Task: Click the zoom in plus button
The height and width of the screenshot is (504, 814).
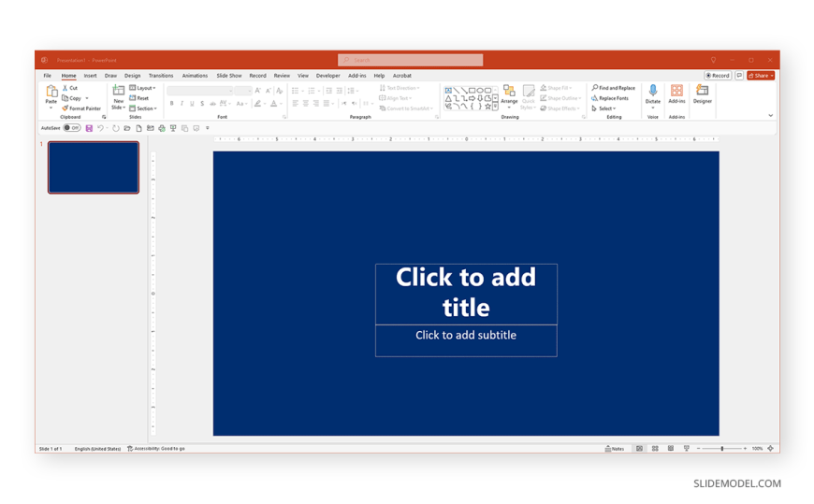Action: (x=745, y=449)
